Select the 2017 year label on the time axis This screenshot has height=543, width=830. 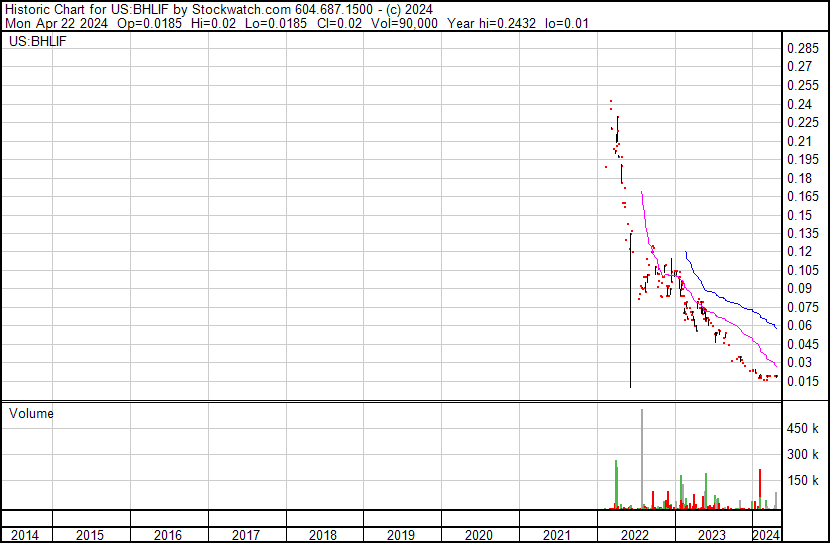(x=246, y=535)
